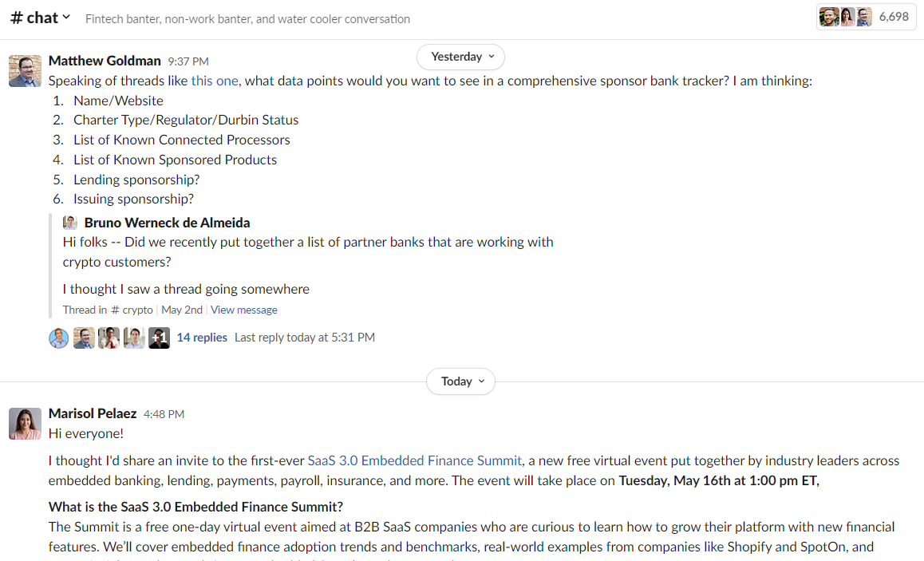Click the +1 additional repliers avatar
Viewport: 924px width, 561px height.
click(x=159, y=338)
